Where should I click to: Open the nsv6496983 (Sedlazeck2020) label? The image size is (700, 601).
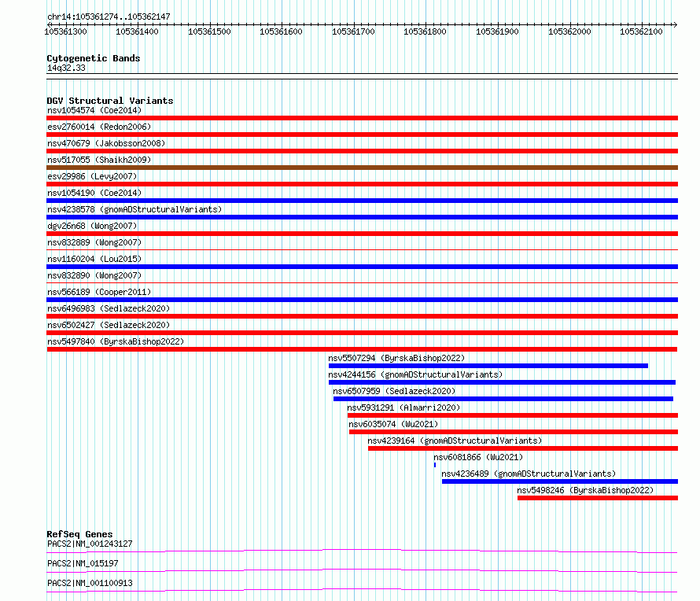click(x=109, y=308)
